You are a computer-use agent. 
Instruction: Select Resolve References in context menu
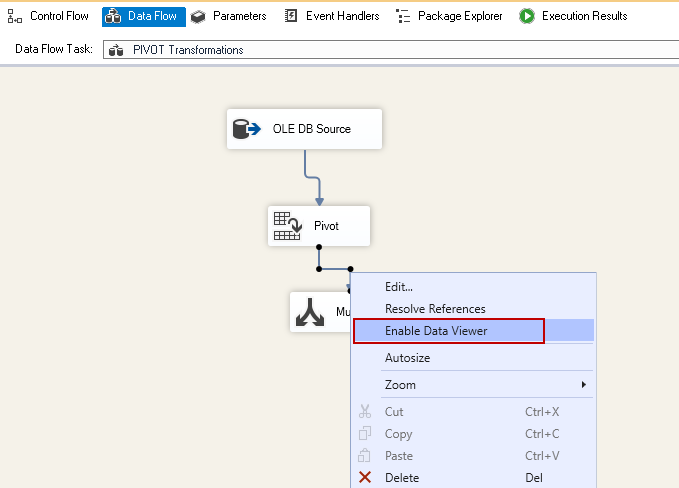point(435,309)
